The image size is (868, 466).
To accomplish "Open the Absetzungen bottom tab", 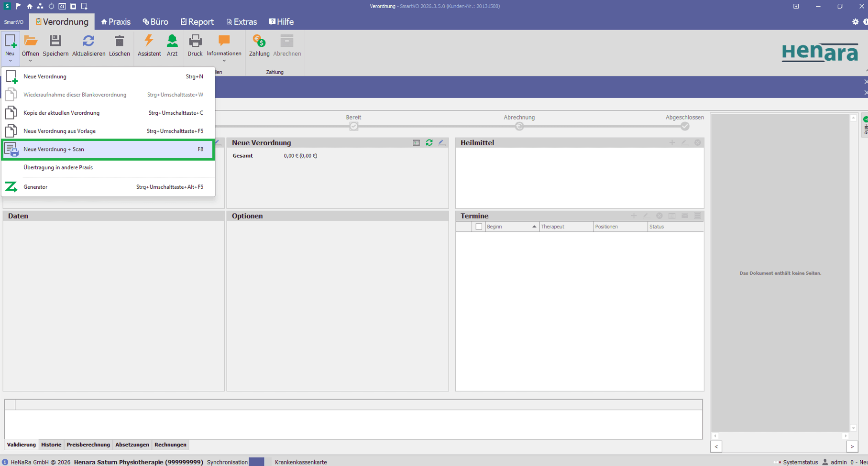I will (x=132, y=444).
